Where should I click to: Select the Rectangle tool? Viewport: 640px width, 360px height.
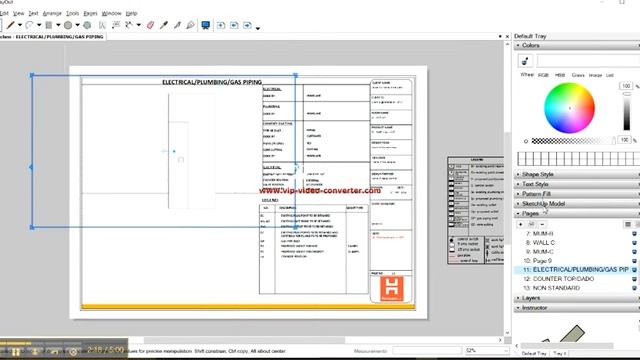click(x=49, y=25)
